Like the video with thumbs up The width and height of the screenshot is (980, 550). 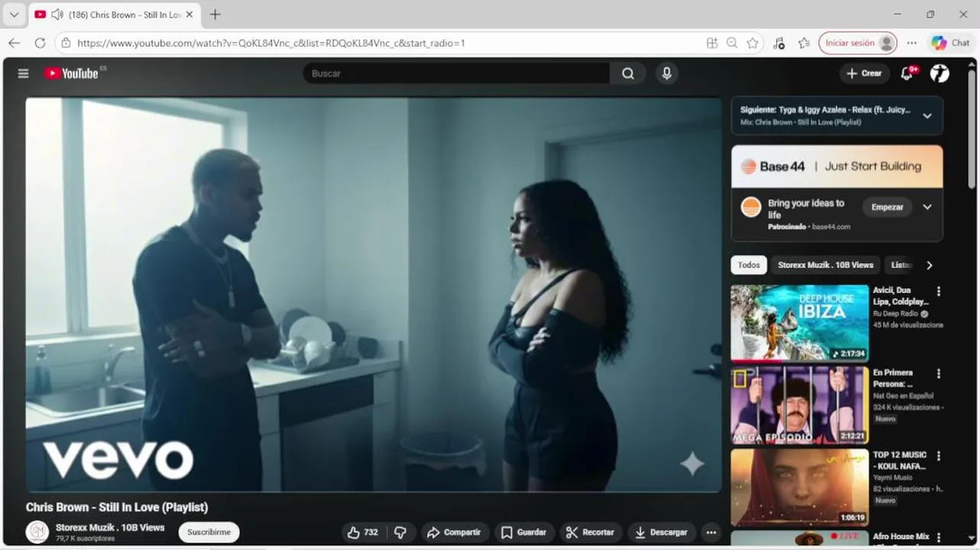coord(362,532)
